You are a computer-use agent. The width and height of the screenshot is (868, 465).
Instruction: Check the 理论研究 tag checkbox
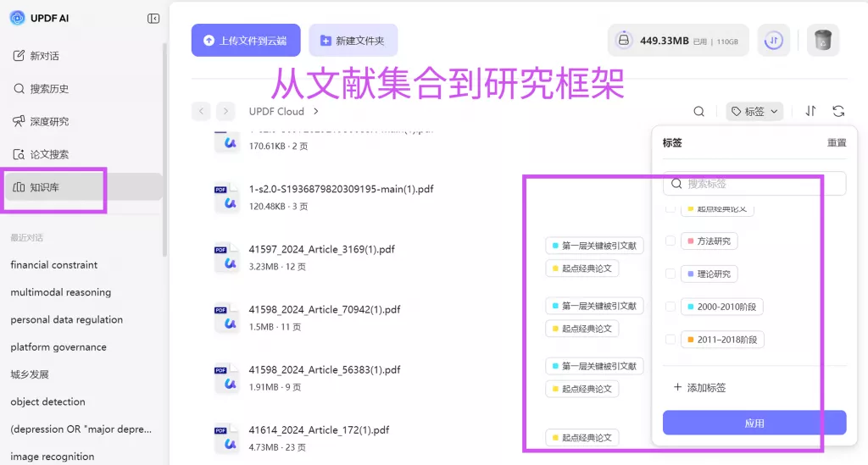(x=670, y=274)
